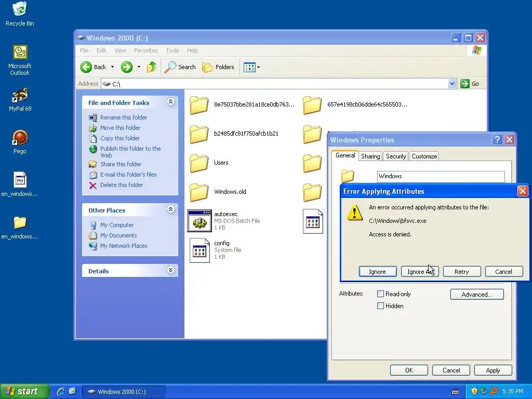Click the security shield tray icon

pos(474,391)
